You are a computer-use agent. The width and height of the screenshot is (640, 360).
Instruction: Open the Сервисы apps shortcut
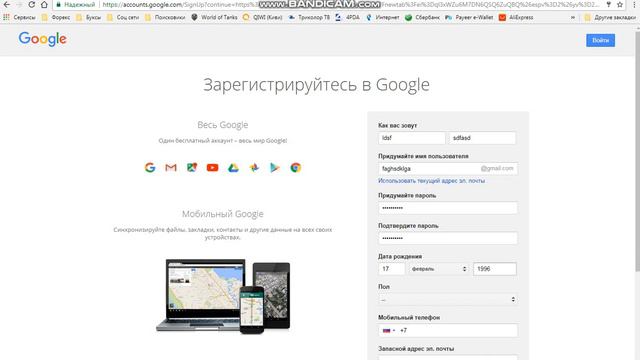(x=19, y=18)
